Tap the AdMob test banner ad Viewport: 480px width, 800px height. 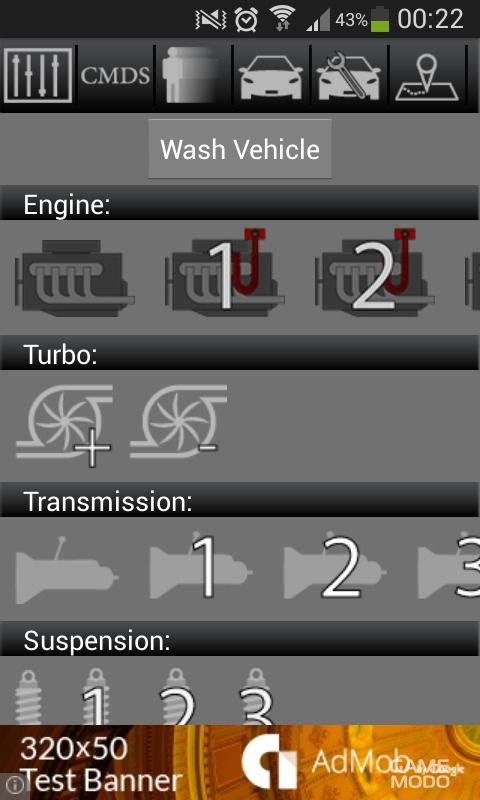(240, 762)
